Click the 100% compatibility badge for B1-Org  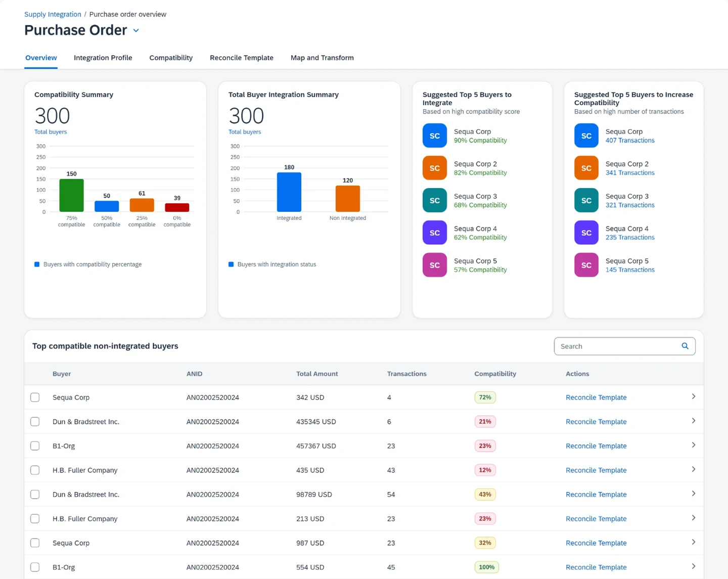coord(487,567)
